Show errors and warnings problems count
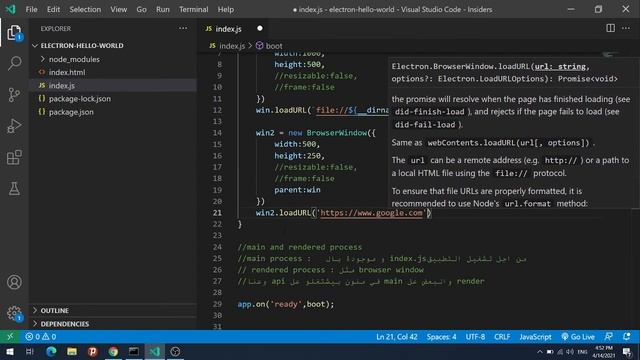The width and height of the screenshot is (640, 360). coord(40,337)
